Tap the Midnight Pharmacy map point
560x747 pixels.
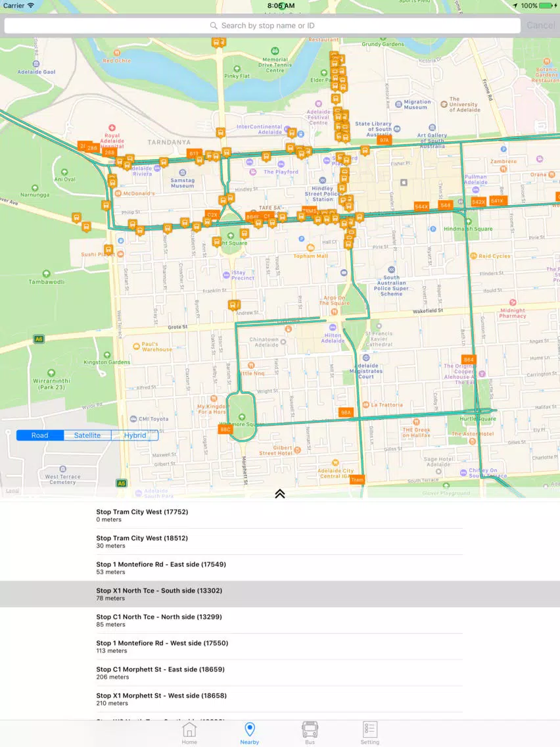click(x=513, y=308)
